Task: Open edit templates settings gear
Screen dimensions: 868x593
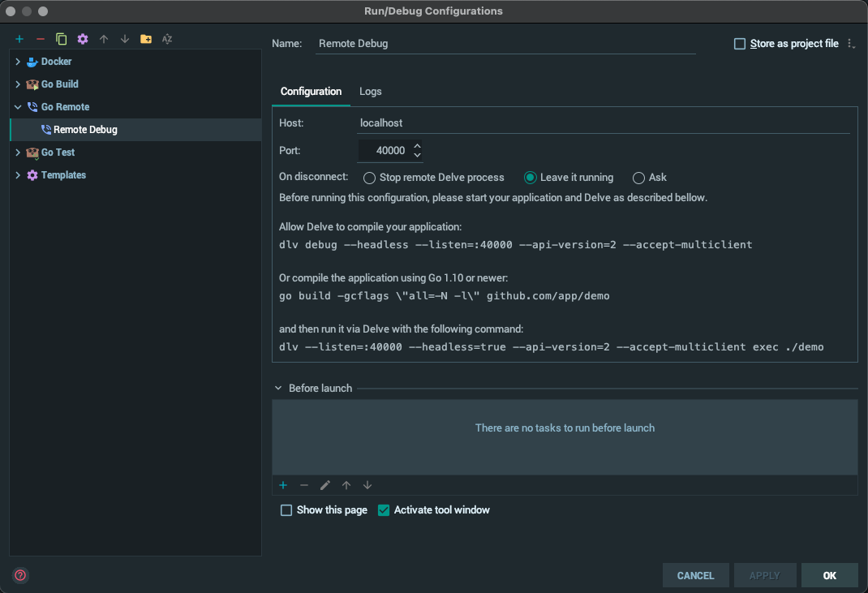Action: (x=83, y=39)
